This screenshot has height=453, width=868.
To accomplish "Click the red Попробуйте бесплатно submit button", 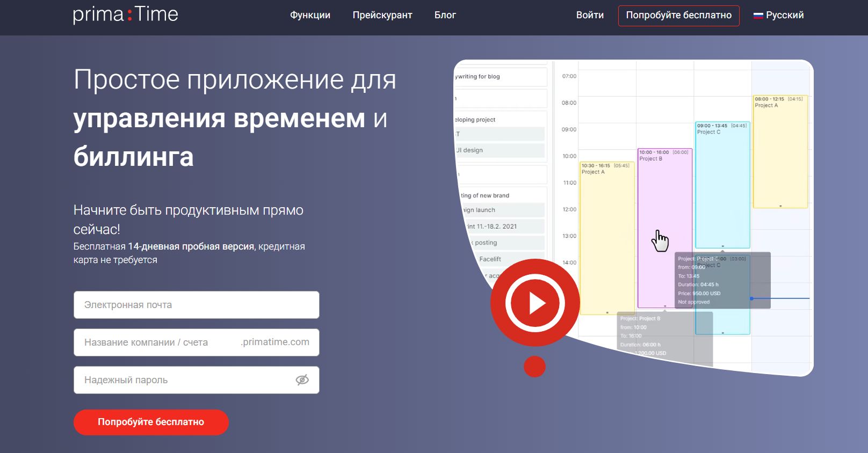I will (151, 422).
